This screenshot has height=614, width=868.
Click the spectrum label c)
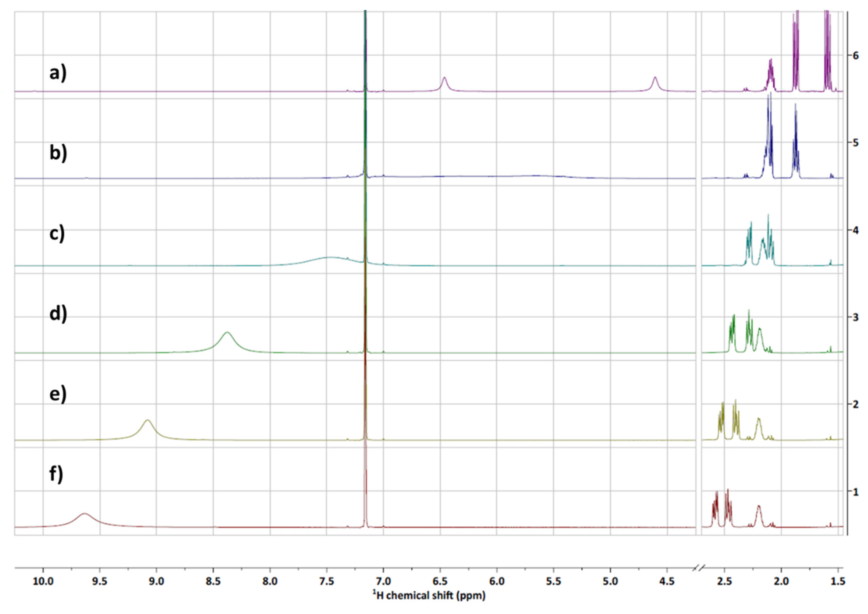(x=57, y=234)
